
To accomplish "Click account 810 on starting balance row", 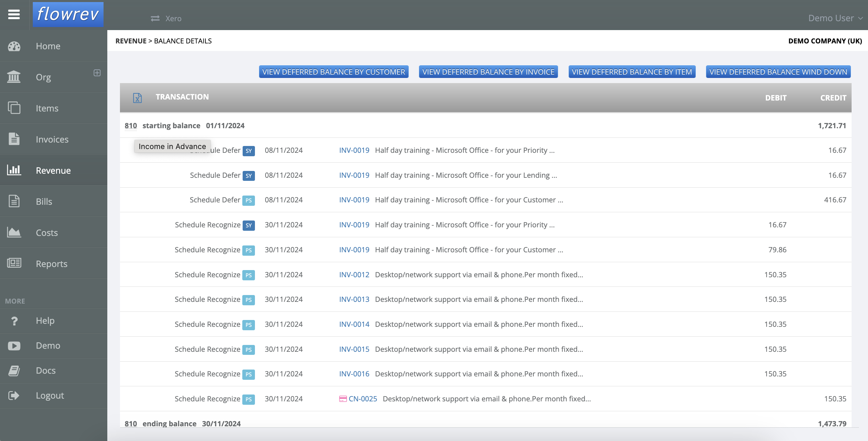I will (131, 125).
